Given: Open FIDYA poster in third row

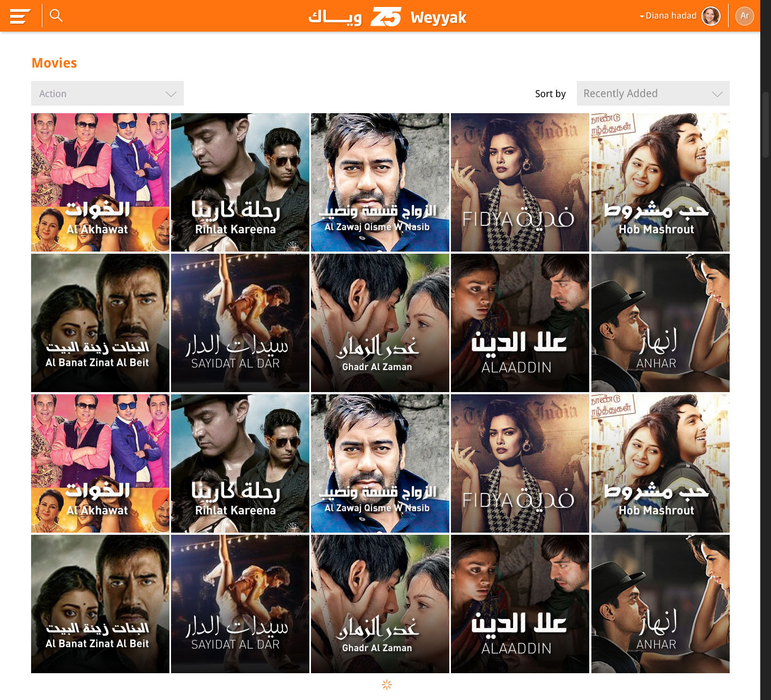Looking at the screenshot, I should [520, 463].
